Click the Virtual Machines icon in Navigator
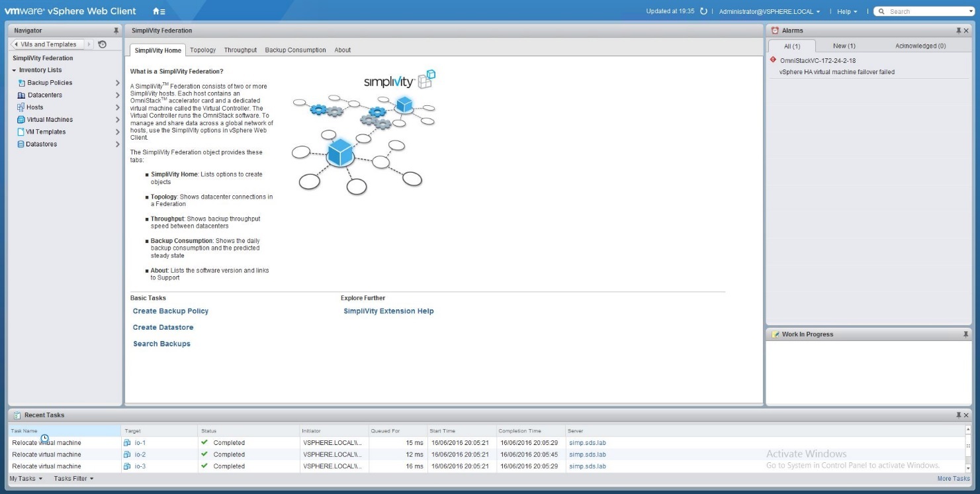This screenshot has height=494, width=980. tap(21, 120)
